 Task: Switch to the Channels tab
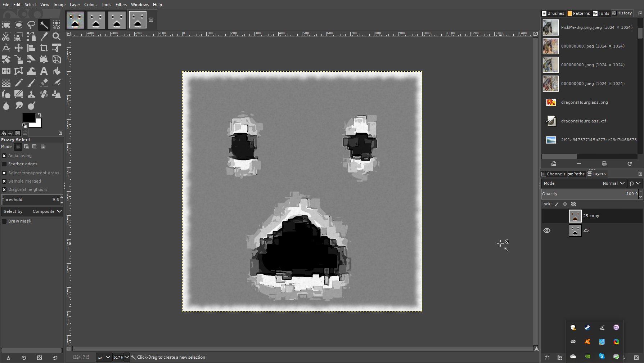553,174
